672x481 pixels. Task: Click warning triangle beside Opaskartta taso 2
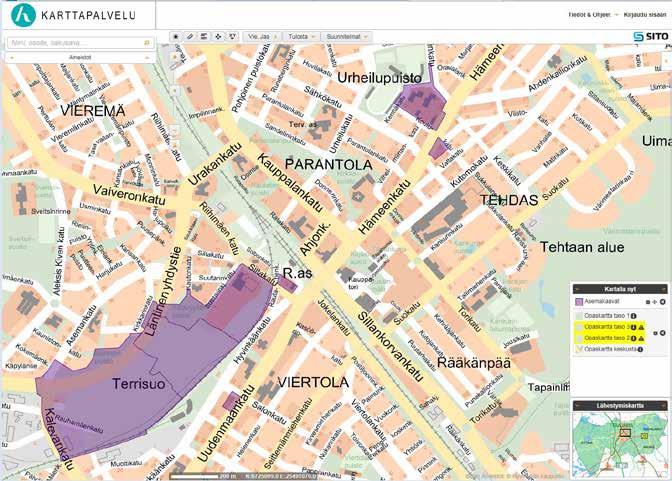641,338
